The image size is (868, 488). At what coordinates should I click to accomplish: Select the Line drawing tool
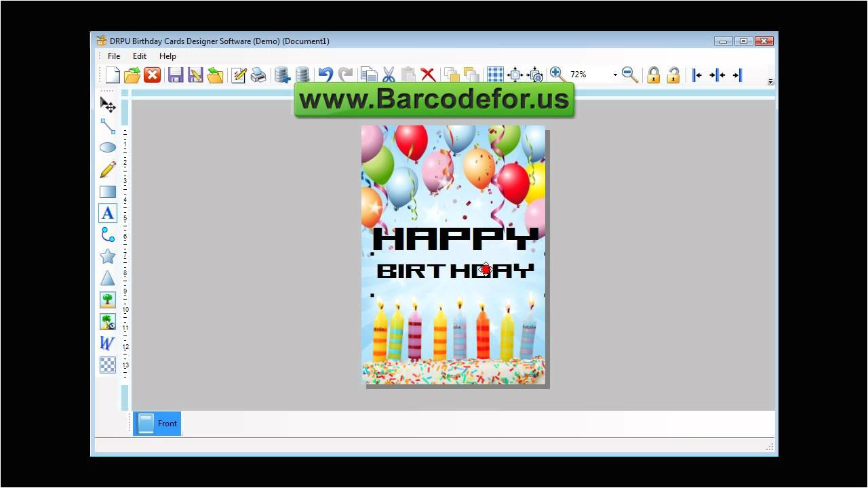tap(108, 126)
